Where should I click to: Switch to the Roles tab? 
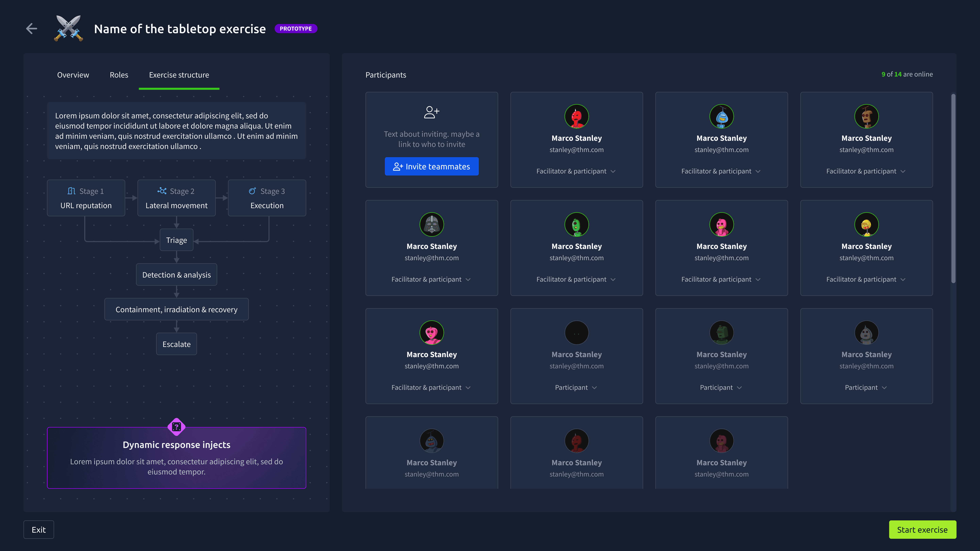tap(119, 75)
